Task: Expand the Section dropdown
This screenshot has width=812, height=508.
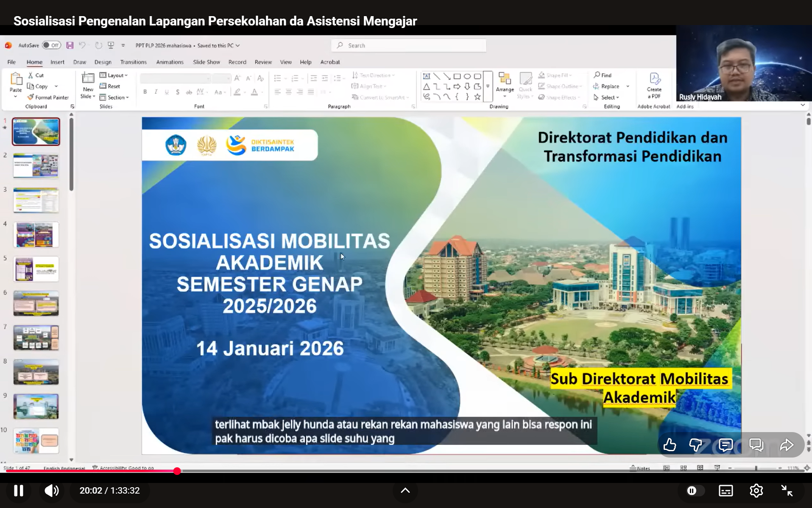Action: click(x=114, y=97)
